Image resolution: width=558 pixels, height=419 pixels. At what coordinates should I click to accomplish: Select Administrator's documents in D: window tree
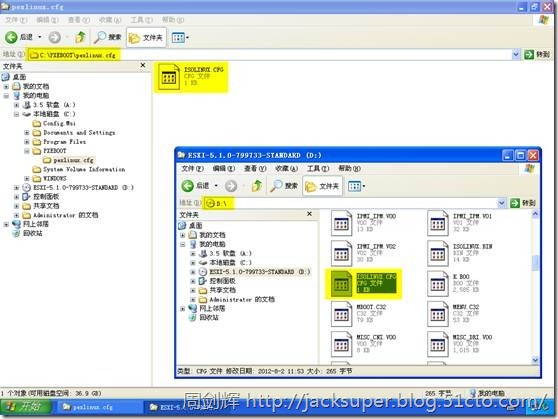tap(237, 300)
